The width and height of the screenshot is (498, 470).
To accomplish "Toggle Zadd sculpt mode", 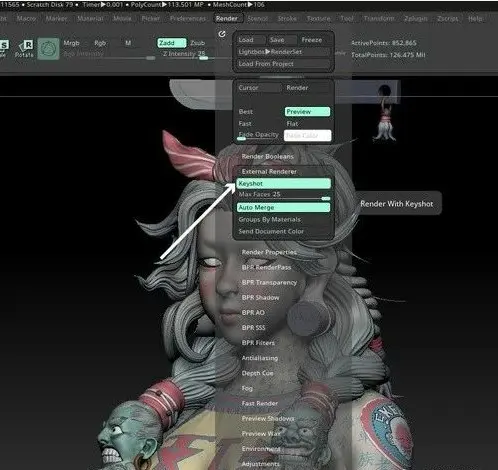I will (x=172, y=43).
